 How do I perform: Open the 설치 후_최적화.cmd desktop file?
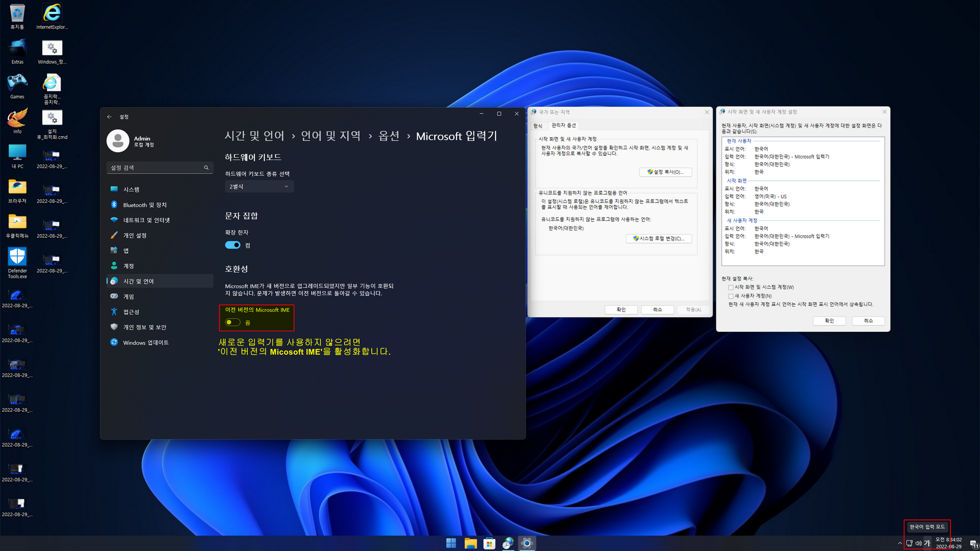52,124
